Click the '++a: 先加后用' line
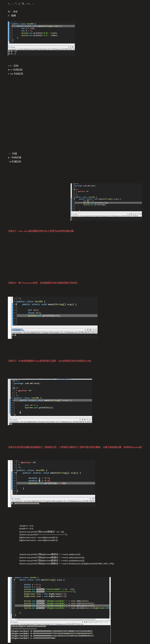 (x=15, y=74)
